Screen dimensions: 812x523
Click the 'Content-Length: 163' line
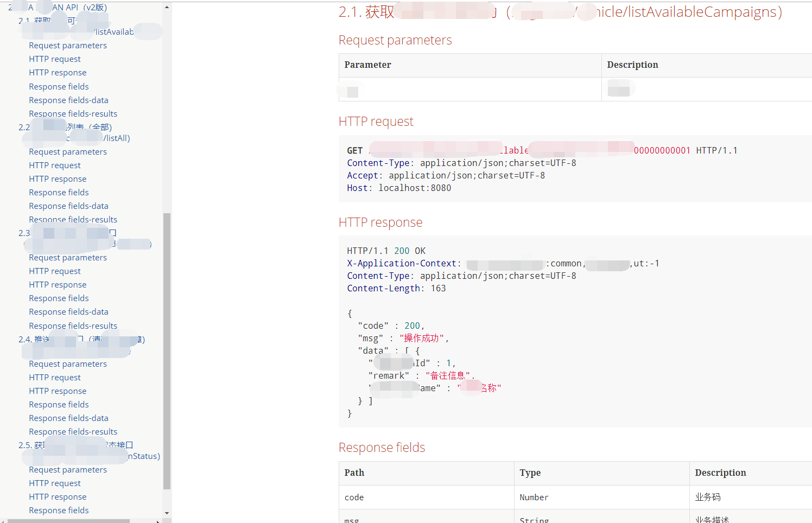click(396, 289)
